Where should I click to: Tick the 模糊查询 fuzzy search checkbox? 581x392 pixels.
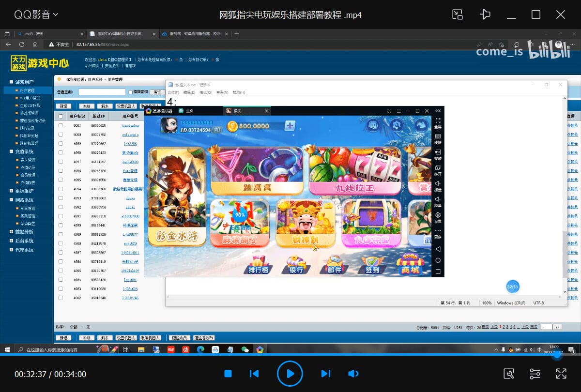(x=130, y=92)
